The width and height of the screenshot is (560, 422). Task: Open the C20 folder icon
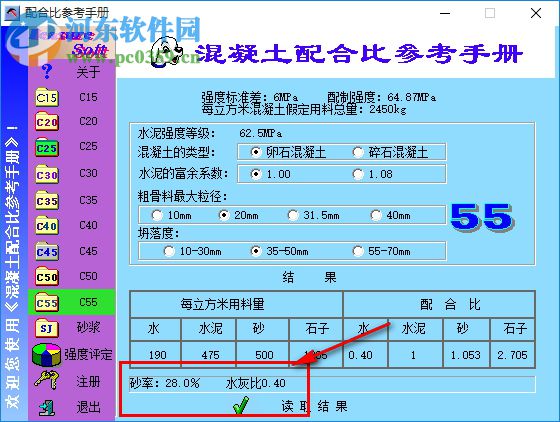click(47, 122)
